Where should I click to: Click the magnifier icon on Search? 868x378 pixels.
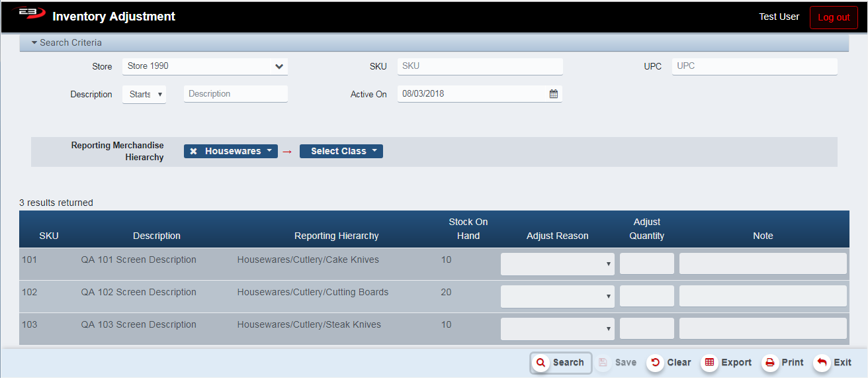point(541,363)
